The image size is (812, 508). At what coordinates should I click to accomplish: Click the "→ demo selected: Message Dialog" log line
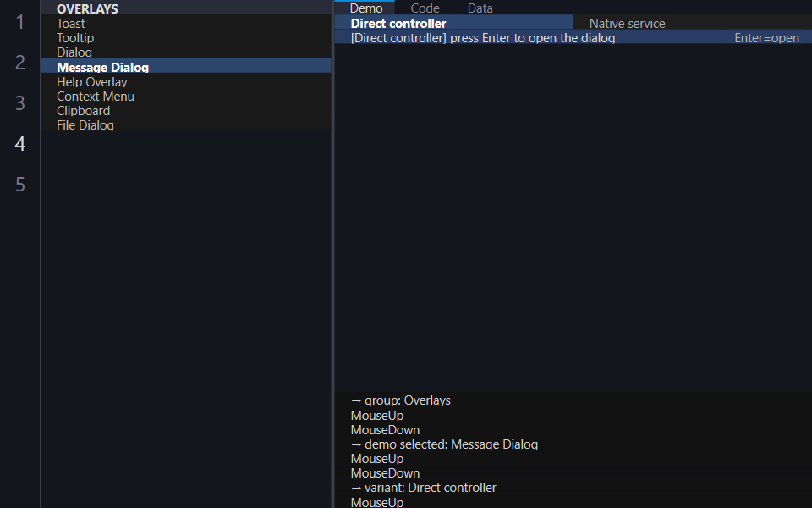pyautogui.click(x=444, y=444)
